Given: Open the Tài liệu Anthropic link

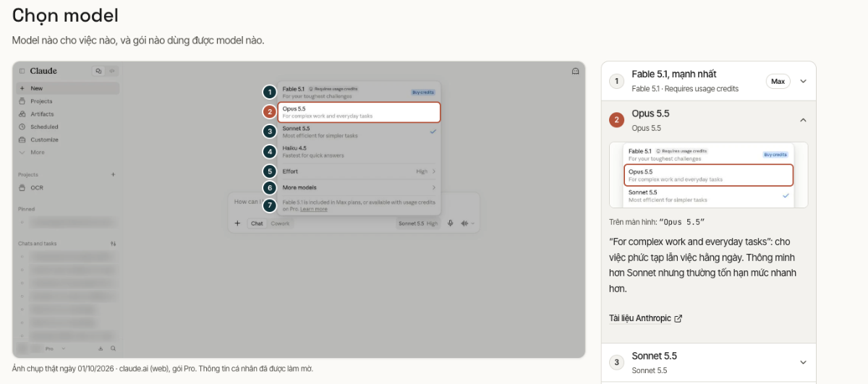Looking at the screenshot, I should 640,318.
